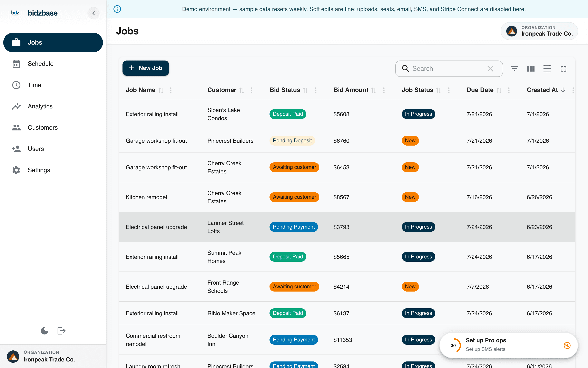Click Pending Deposit badge for Pinecrest Builders
Screen dimensions: 588x368
[x=292, y=141]
